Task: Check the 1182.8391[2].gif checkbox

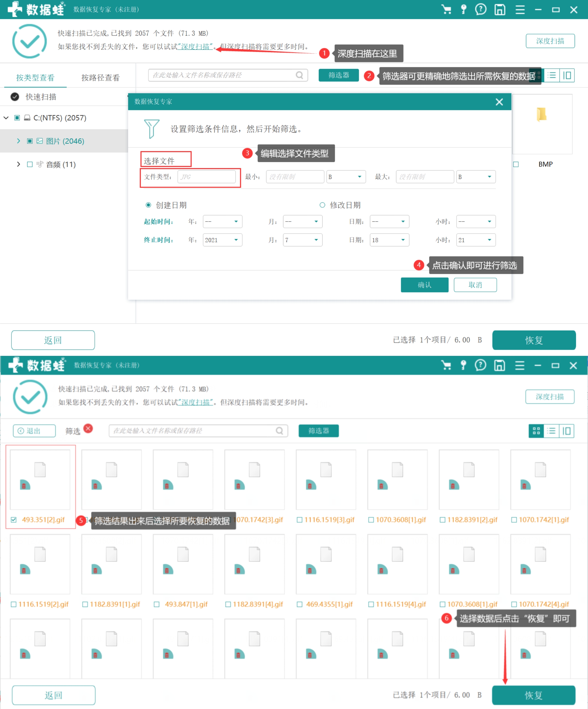Action: (x=443, y=520)
